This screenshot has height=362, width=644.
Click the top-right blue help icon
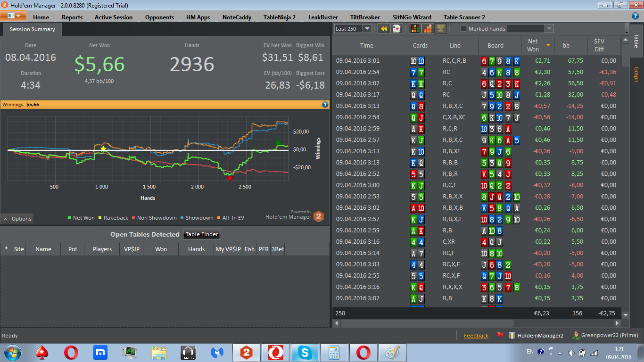click(x=635, y=16)
